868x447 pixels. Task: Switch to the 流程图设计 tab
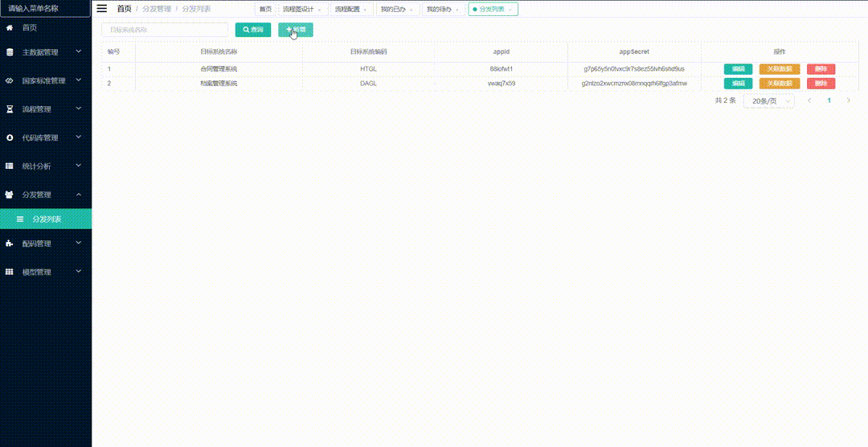coord(299,9)
